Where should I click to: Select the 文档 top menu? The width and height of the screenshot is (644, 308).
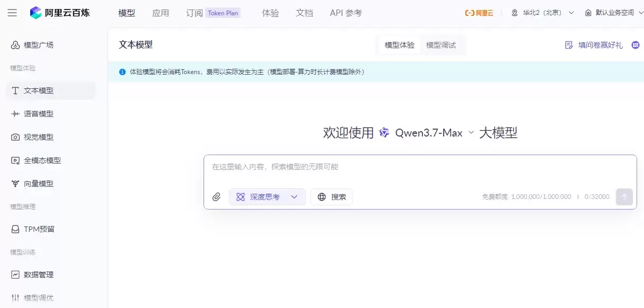pos(304,13)
